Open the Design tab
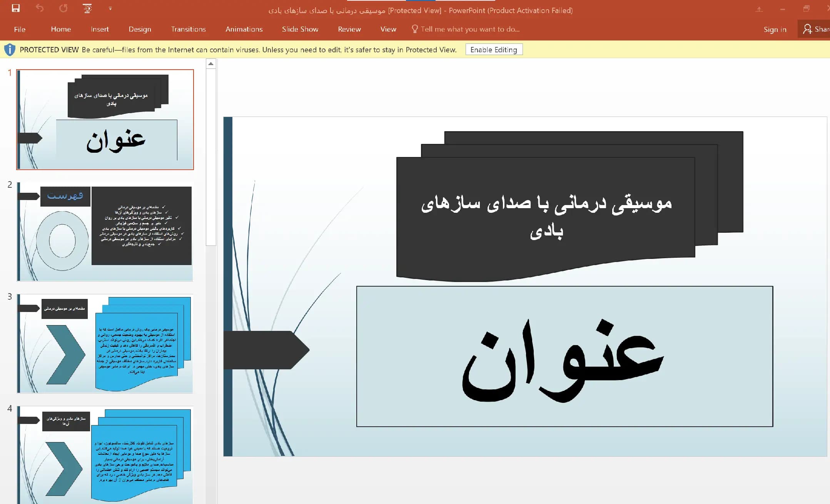 tap(140, 29)
